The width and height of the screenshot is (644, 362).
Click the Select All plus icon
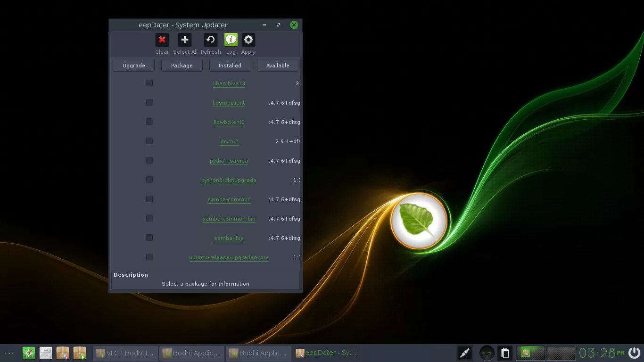[185, 40]
